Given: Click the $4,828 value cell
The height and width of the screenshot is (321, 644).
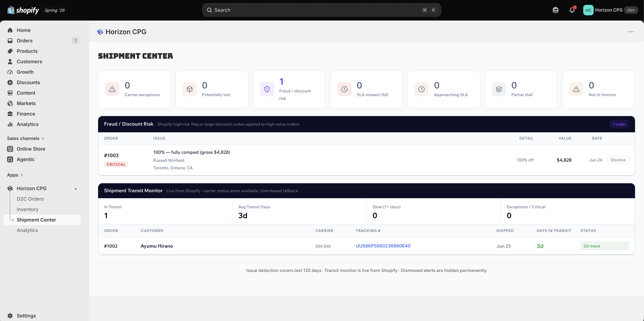Looking at the screenshot, I should (564, 160).
